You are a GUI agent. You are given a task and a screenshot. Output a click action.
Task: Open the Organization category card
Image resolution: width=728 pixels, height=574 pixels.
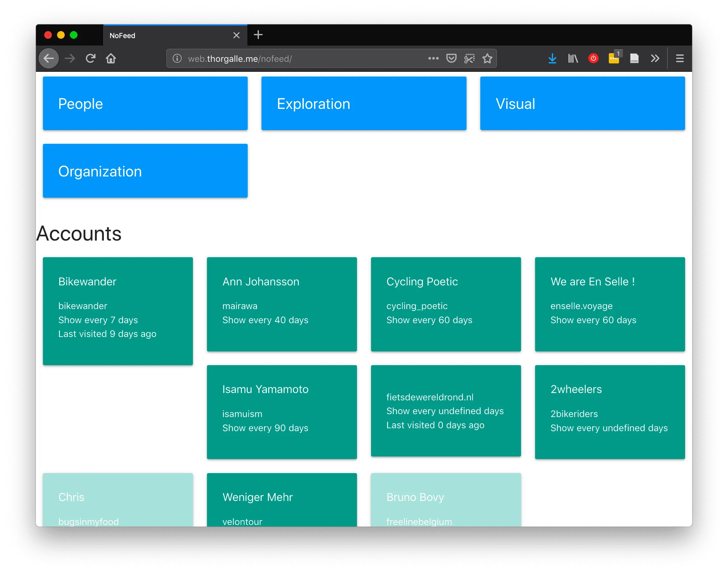pyautogui.click(x=145, y=171)
